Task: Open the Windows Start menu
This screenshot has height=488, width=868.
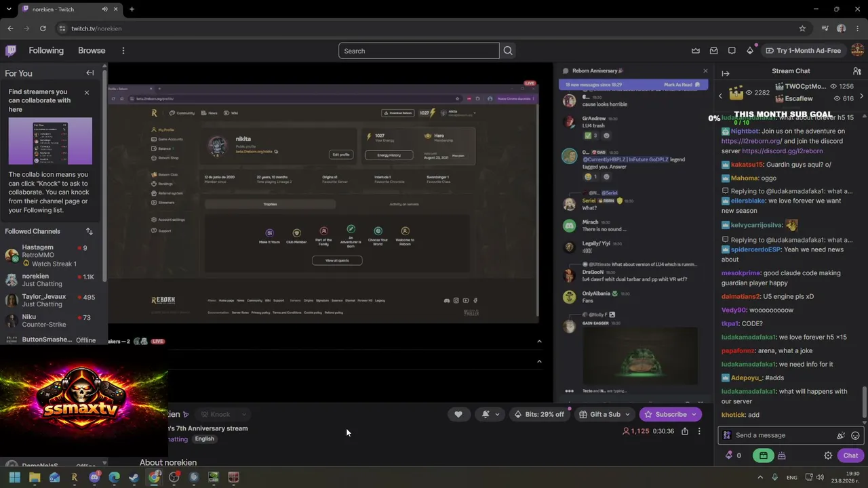Action: coord(14,477)
